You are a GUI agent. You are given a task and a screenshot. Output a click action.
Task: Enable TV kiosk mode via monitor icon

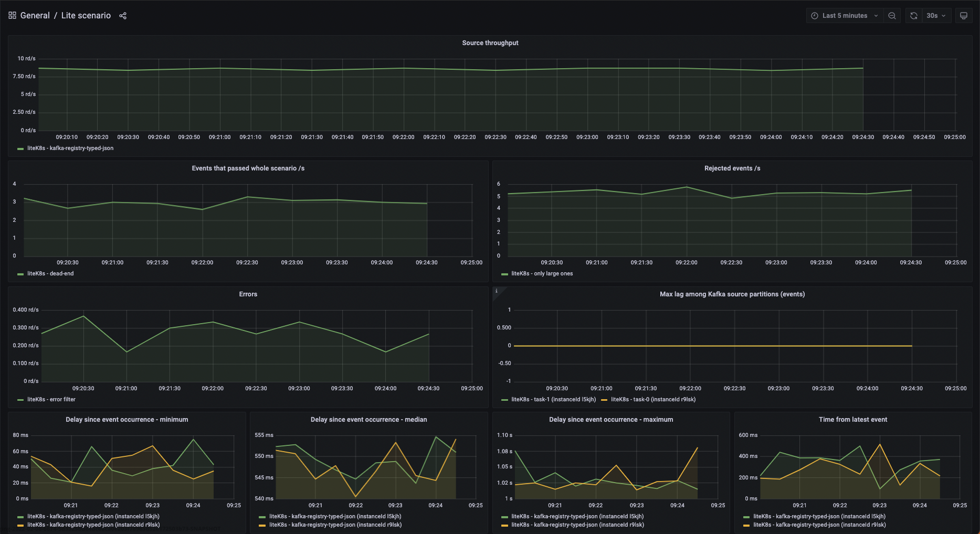(x=964, y=15)
